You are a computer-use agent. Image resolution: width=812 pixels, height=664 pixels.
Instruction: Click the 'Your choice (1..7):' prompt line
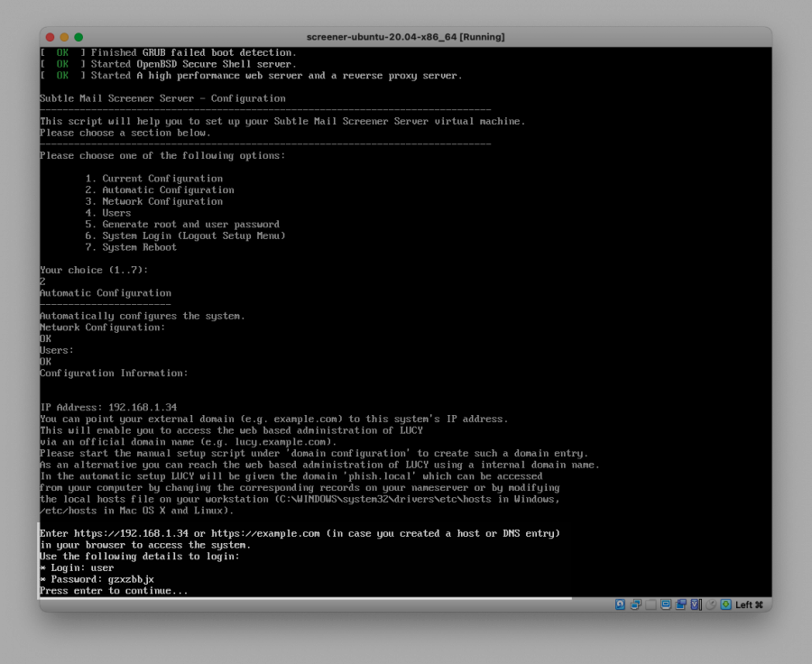(94, 270)
